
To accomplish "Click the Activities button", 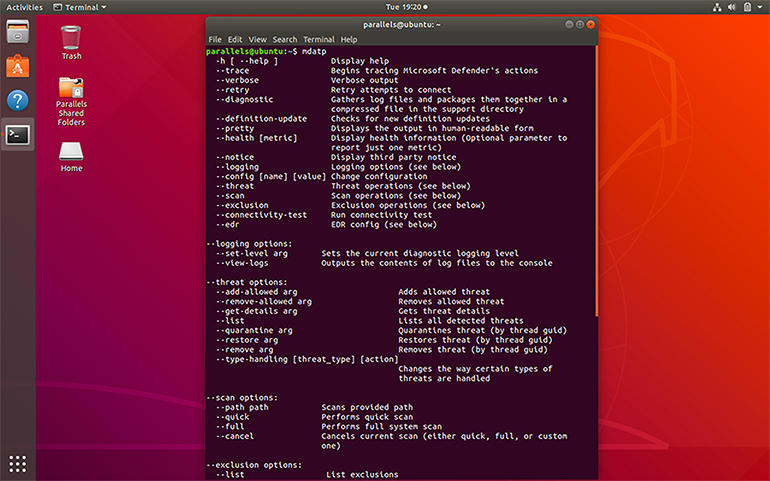I will pyautogui.click(x=25, y=7).
